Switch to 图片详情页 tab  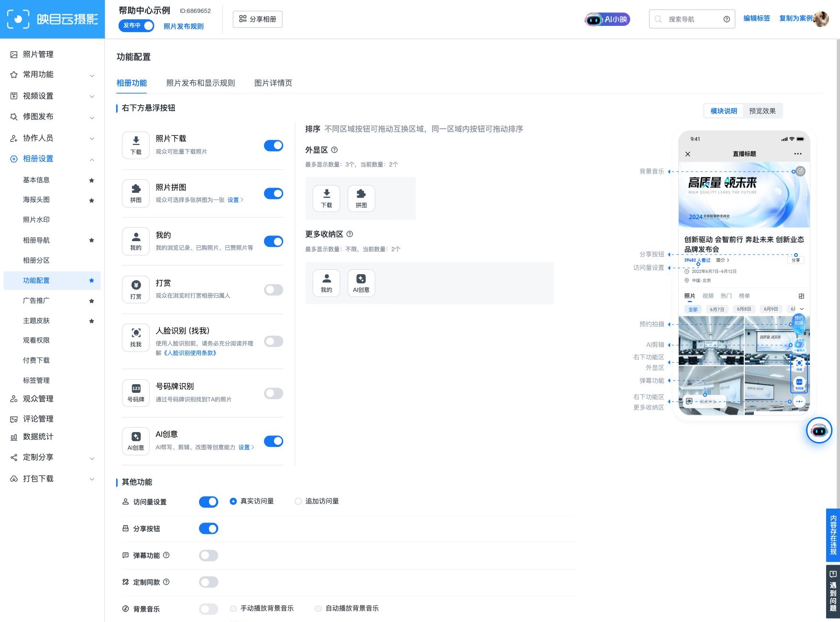click(273, 83)
